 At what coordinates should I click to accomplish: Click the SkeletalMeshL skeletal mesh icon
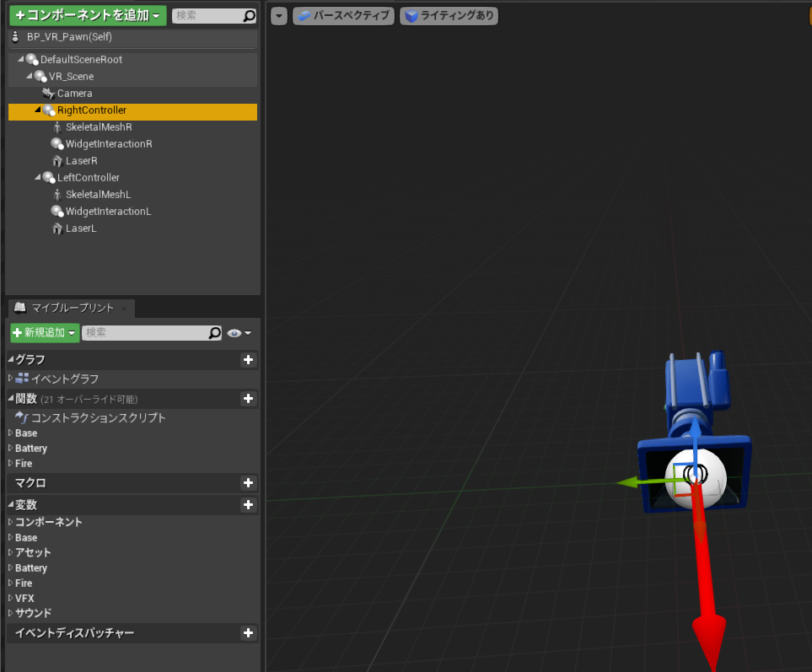click(x=57, y=195)
